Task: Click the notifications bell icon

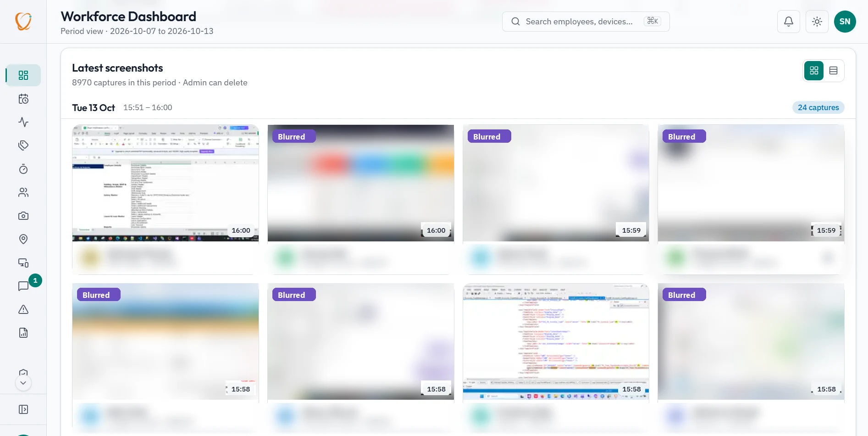Action: [789, 22]
